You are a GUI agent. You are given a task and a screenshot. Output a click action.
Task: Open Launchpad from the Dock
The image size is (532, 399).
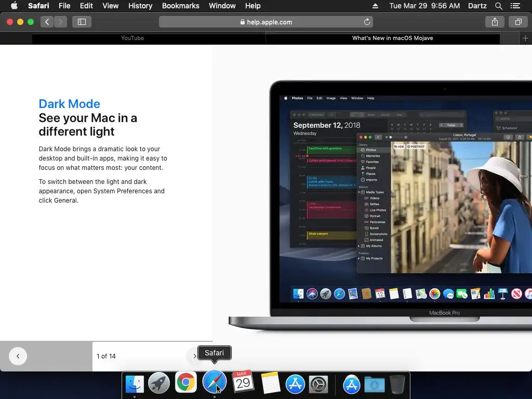click(x=159, y=384)
